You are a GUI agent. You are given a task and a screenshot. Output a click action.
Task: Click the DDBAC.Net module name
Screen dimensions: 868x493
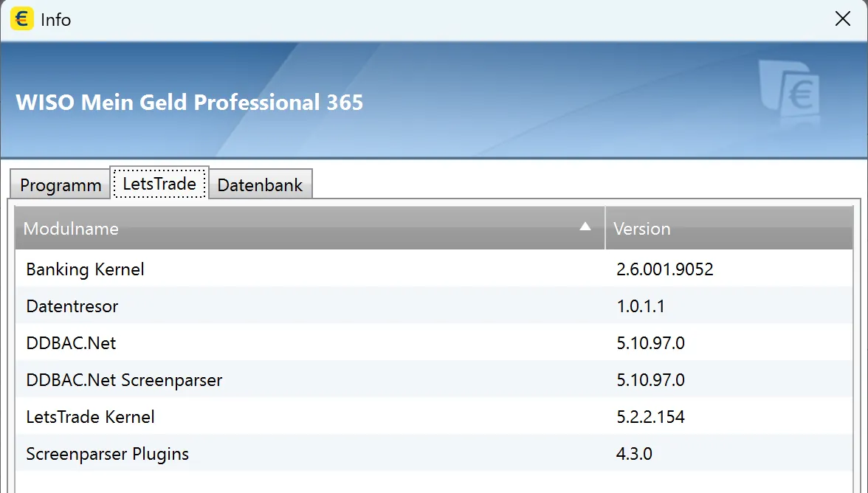tap(71, 343)
